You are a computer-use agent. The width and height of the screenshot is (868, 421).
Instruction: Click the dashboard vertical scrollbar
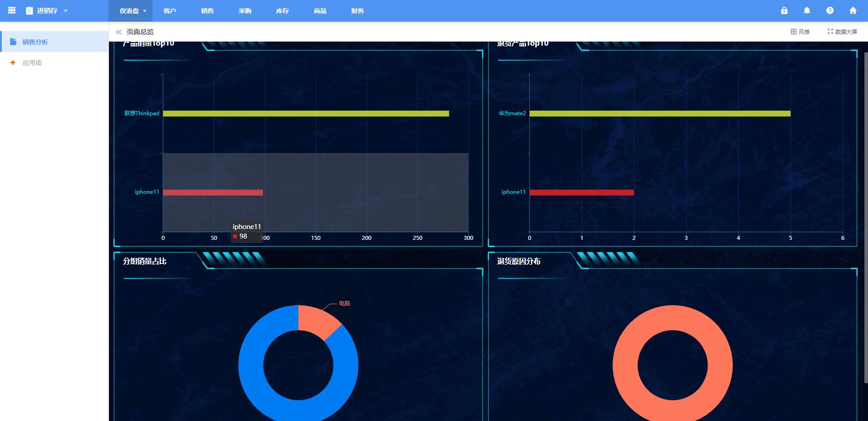point(865,217)
